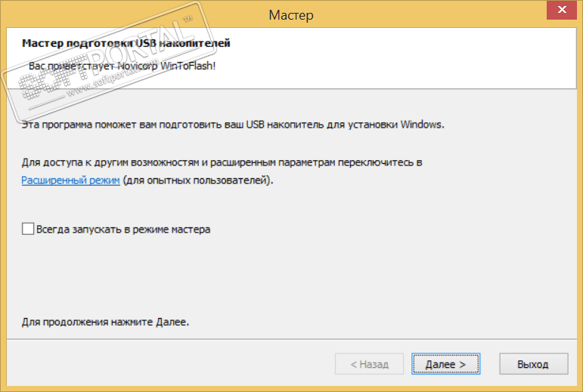This screenshot has height=392, width=583.
Task: Click the Мастер title bar caption
Action: 291,15
